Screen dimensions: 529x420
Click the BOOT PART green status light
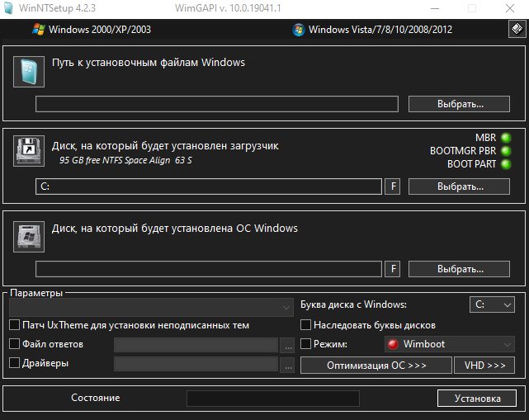pyautogui.click(x=506, y=164)
